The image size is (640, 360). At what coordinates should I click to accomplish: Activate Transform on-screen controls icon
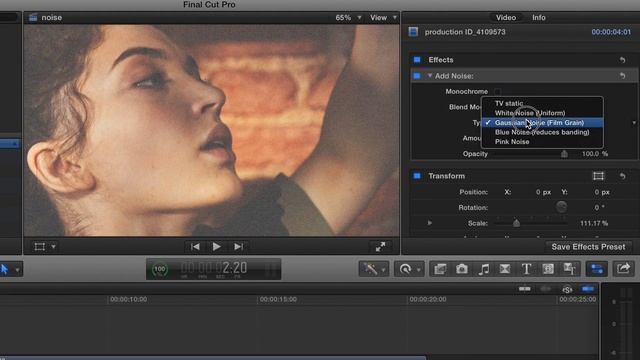pyautogui.click(x=598, y=176)
